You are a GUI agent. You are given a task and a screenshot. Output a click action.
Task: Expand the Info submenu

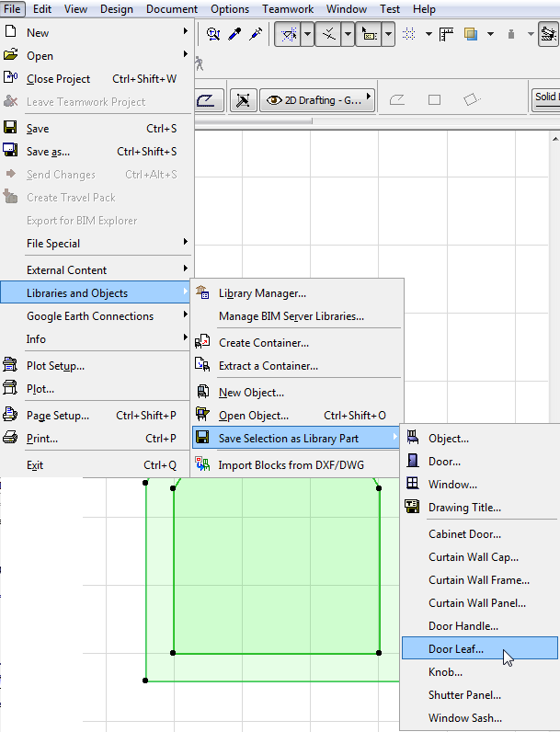click(x=96, y=339)
